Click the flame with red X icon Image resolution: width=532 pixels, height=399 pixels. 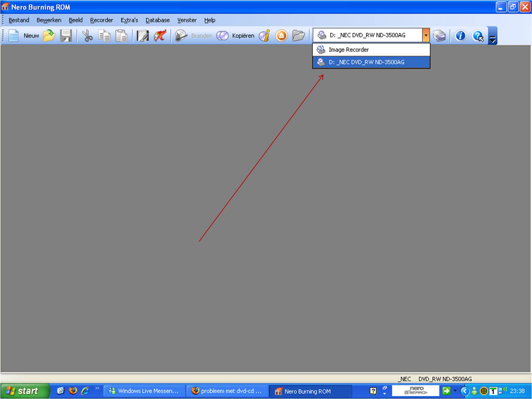(160, 36)
